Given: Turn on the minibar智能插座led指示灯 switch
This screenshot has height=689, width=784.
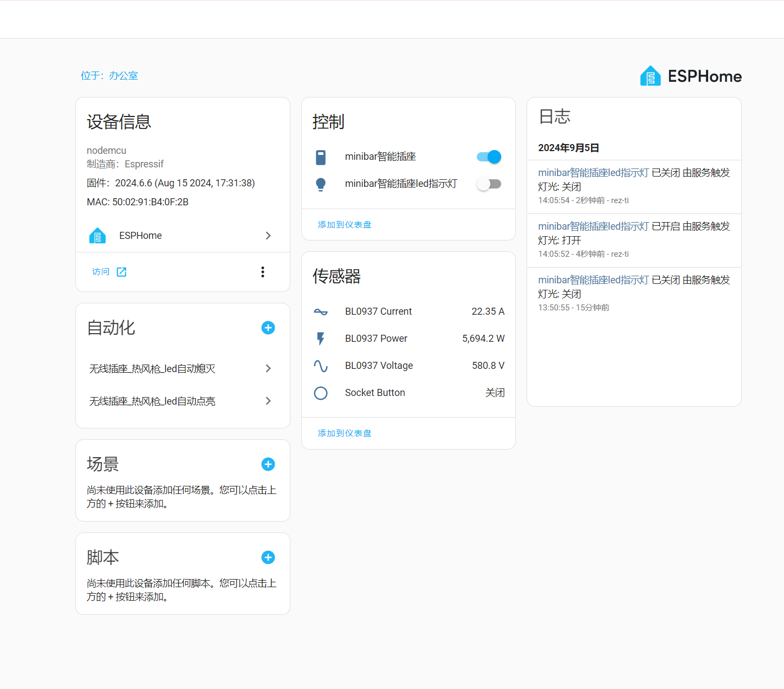Looking at the screenshot, I should pos(489,184).
